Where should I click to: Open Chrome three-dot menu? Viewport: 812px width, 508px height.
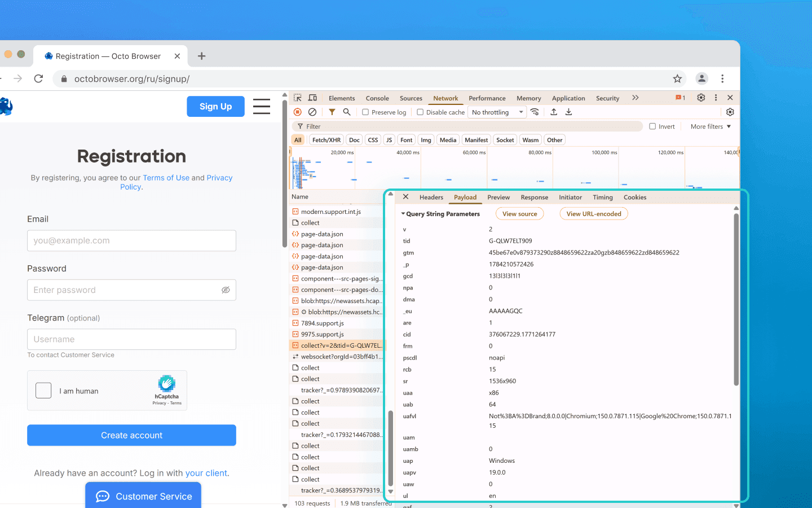tap(722, 78)
